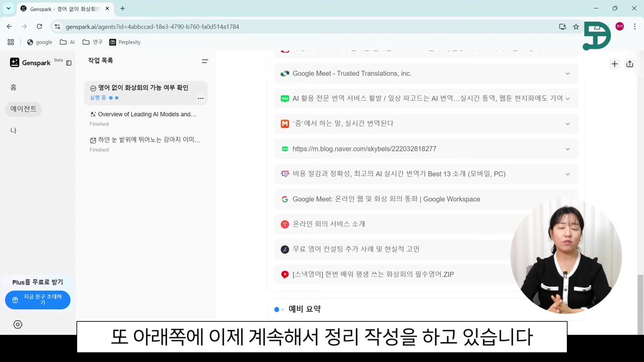Open Google Meet: 온라인 웹 및 화상 회의 result
Viewport: 644px width, 362px height.
(386, 199)
